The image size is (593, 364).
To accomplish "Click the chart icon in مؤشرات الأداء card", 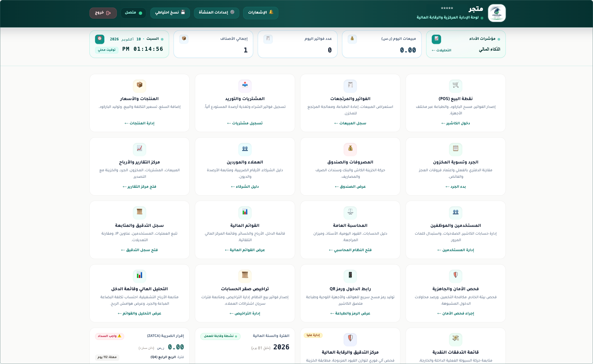I will [x=436, y=39].
